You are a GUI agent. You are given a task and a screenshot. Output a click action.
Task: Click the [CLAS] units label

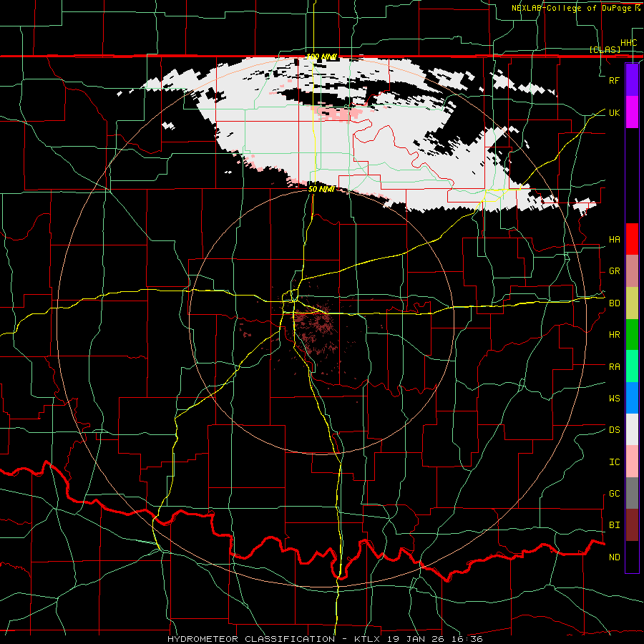point(605,49)
